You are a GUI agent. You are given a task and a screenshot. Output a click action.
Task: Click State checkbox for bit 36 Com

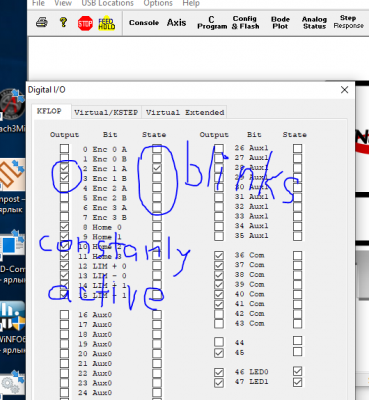(x=297, y=256)
